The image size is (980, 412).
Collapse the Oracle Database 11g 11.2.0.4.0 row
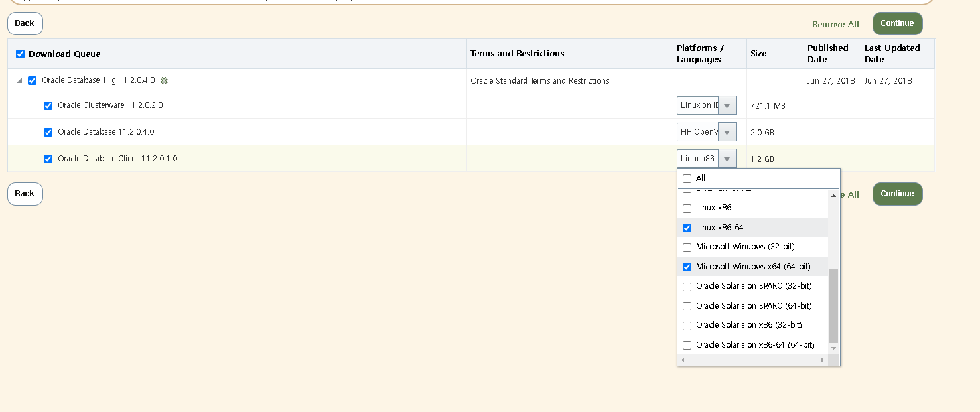[x=19, y=80]
